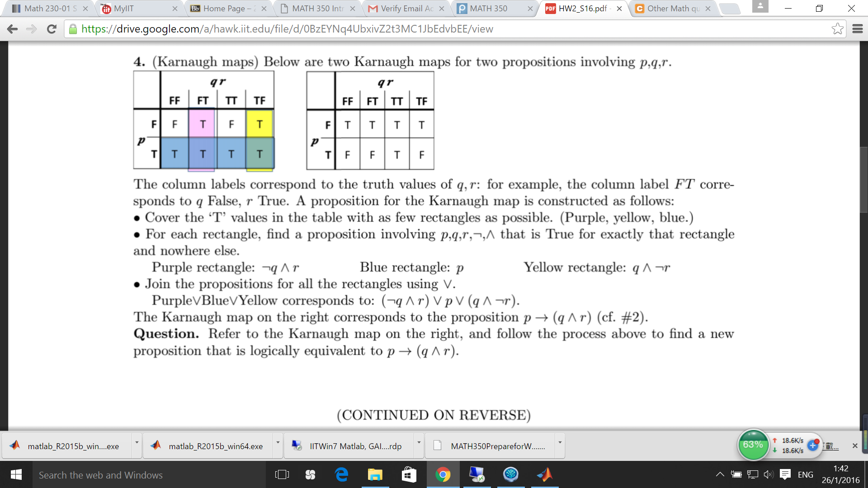Click the browser back navigation arrow
Image resolution: width=868 pixels, height=488 pixels.
click(x=12, y=28)
